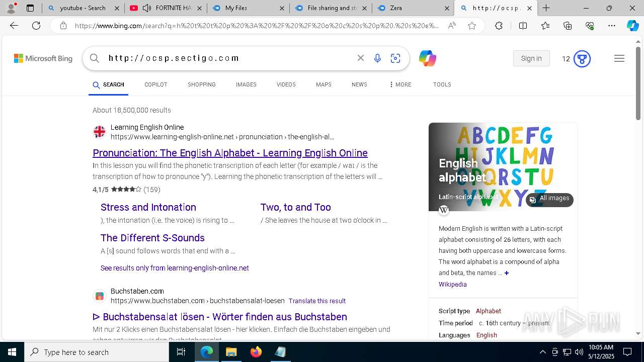Image resolution: width=644 pixels, height=362 pixels.
Task: Switch to the youtube - Search browser tab
Action: [x=83, y=8]
